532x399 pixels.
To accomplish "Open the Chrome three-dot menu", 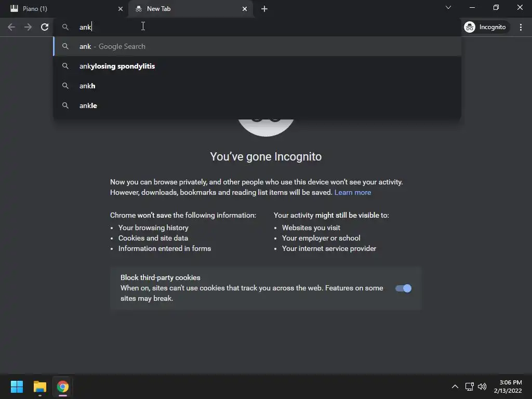I will point(521,27).
